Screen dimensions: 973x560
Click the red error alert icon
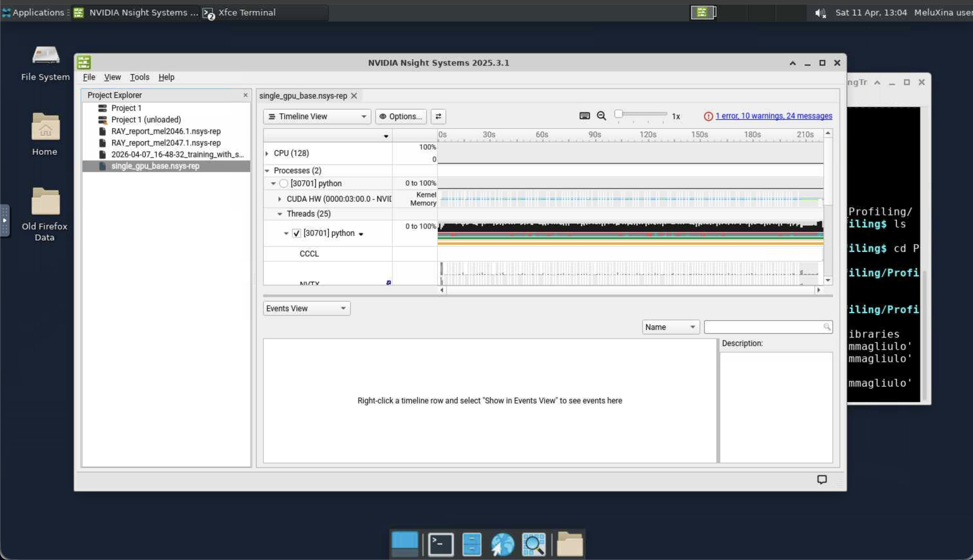click(708, 116)
